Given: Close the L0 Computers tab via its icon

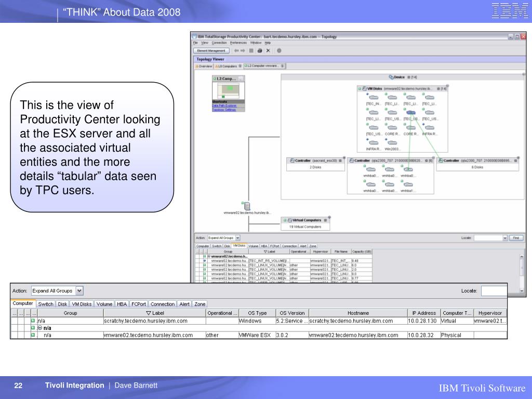Looking at the screenshot, I should click(240, 66).
